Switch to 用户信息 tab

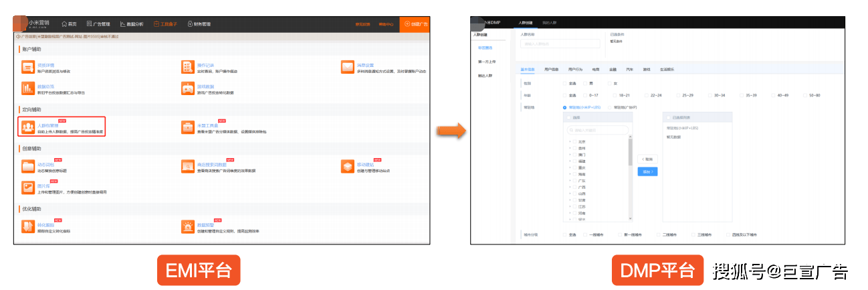552,69
